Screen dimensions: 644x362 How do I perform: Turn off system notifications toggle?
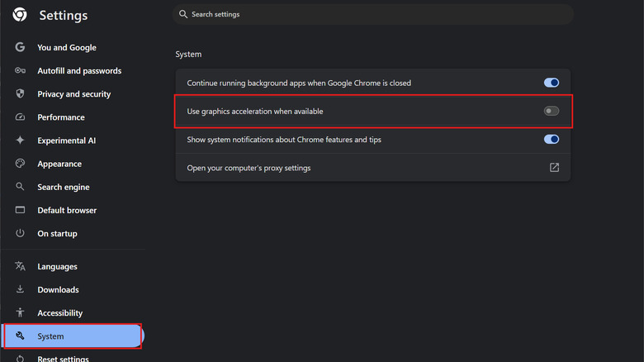tap(552, 140)
